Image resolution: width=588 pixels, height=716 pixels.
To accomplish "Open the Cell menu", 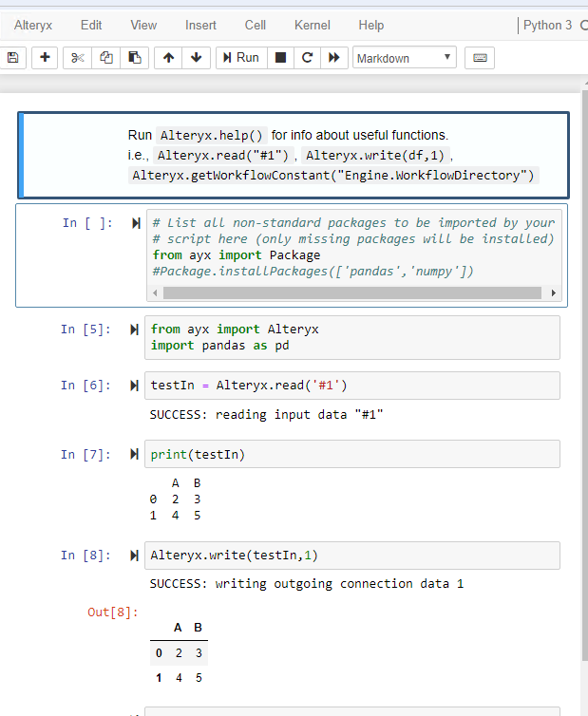I will click(255, 25).
